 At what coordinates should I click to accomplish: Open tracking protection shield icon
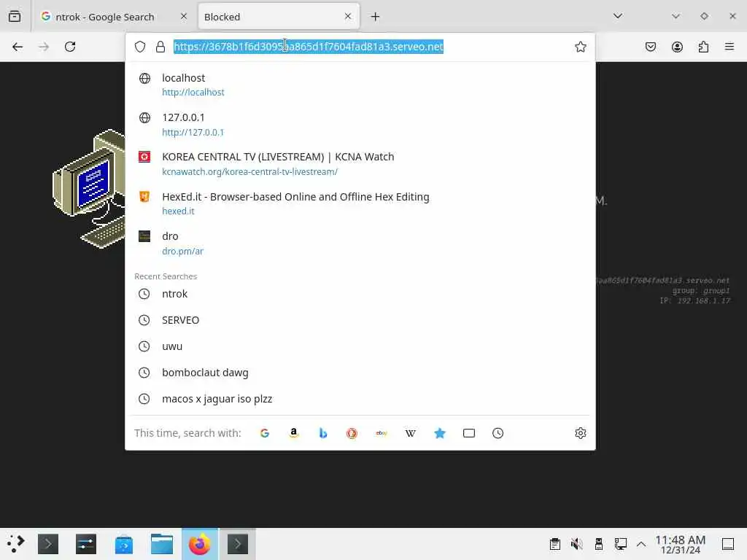140,47
